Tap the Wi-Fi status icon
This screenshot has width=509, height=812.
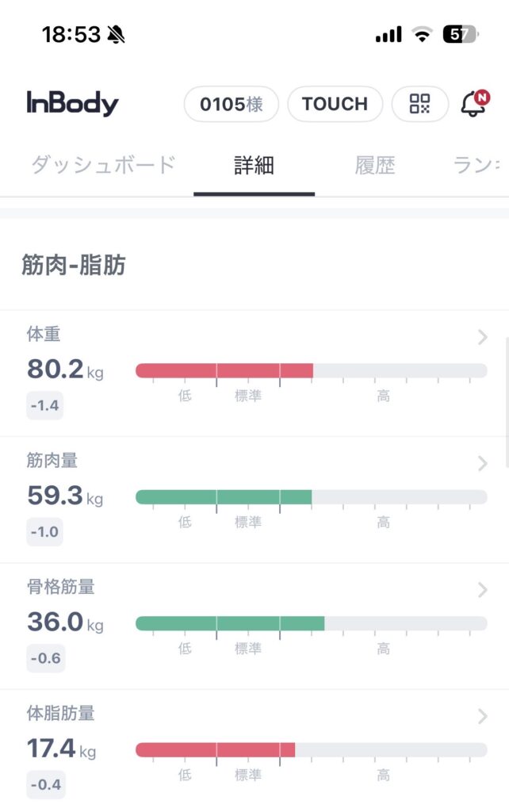click(422, 34)
